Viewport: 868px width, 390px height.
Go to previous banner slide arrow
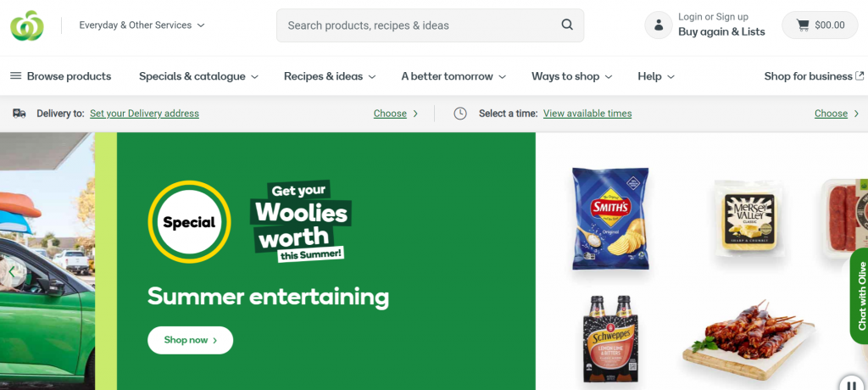pos(12,271)
